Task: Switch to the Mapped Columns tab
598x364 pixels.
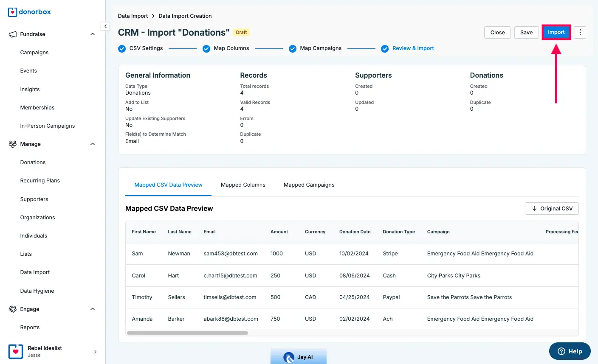Action: tap(243, 185)
